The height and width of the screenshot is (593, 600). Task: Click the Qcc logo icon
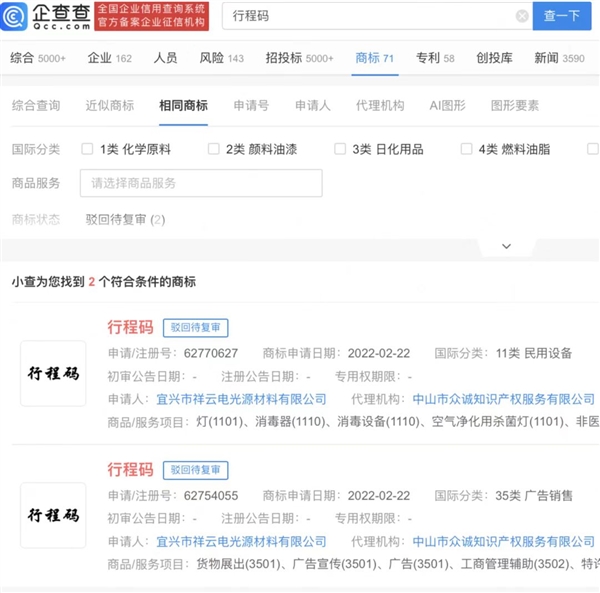14,16
